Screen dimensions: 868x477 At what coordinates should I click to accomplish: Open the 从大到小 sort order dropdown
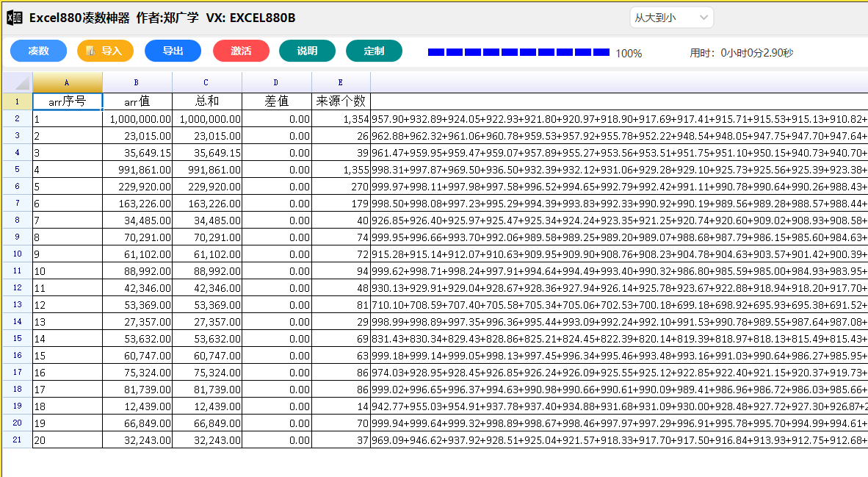(x=671, y=18)
